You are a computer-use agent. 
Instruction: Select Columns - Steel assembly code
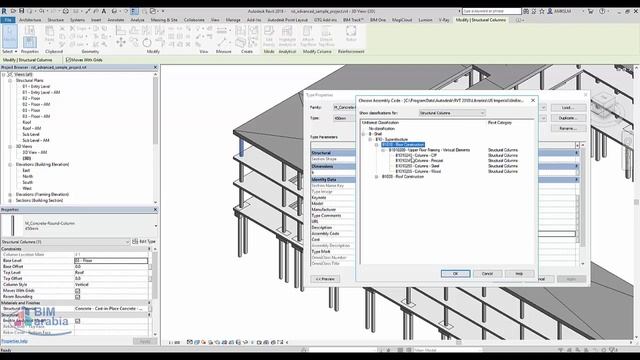417,166
